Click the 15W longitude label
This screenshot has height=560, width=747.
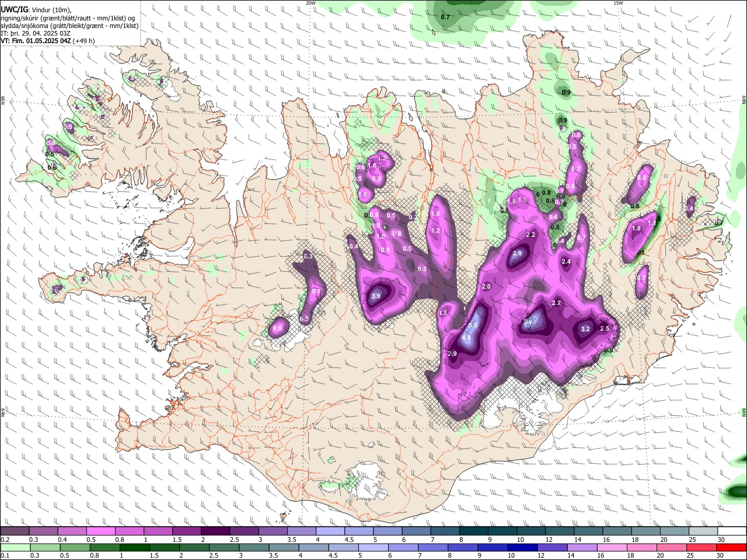point(618,3)
